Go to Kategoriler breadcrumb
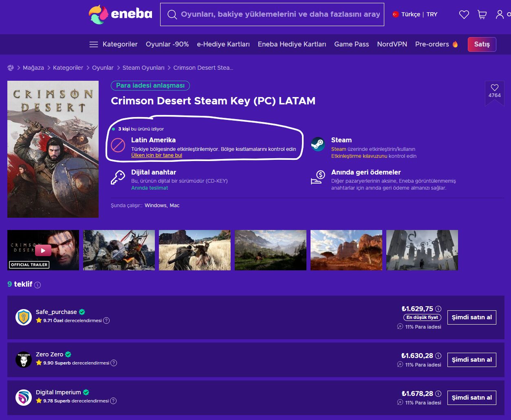This screenshot has height=420, width=511. pos(68,68)
